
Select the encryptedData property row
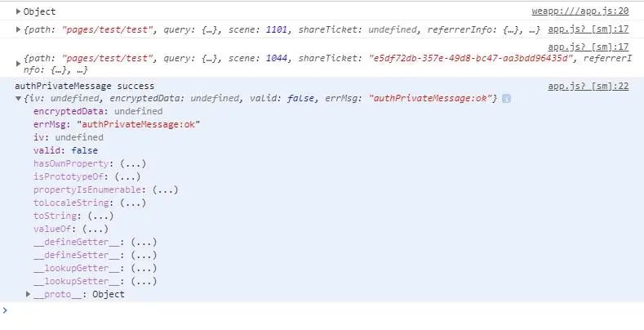coord(98,111)
